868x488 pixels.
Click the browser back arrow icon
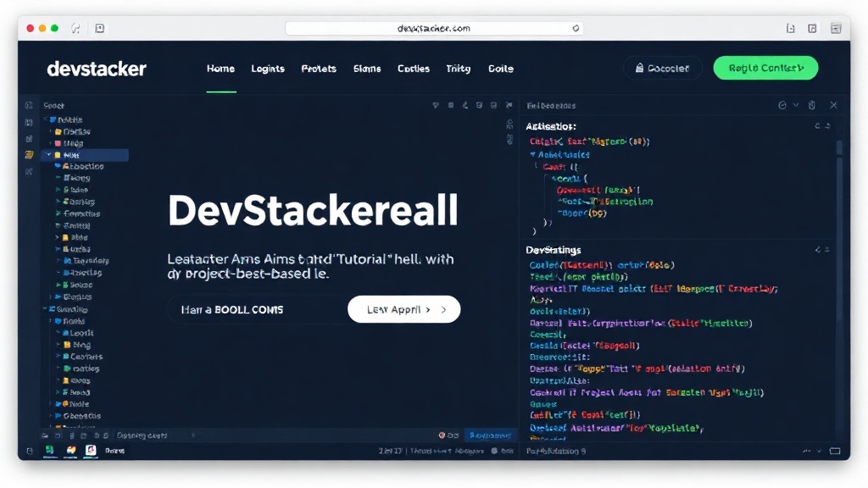[x=75, y=28]
